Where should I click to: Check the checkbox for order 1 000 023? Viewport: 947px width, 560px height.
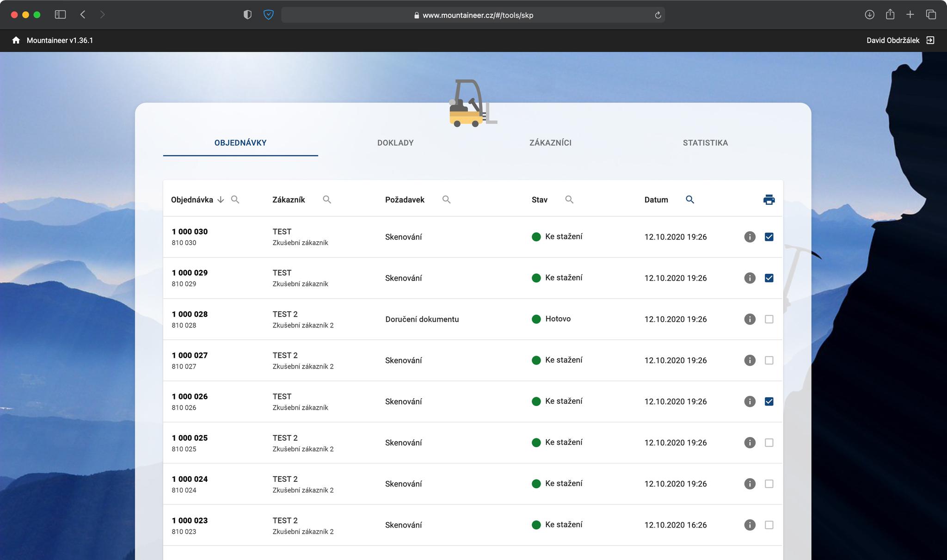[x=769, y=525]
